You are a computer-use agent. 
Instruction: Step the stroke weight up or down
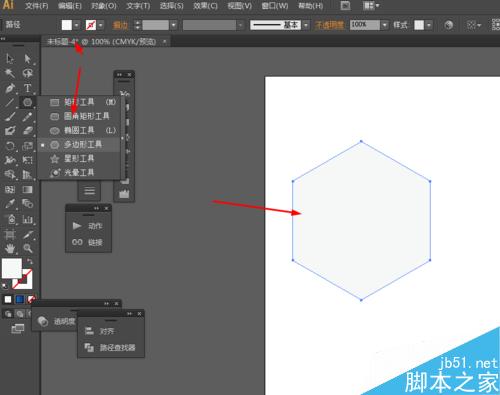(x=137, y=25)
